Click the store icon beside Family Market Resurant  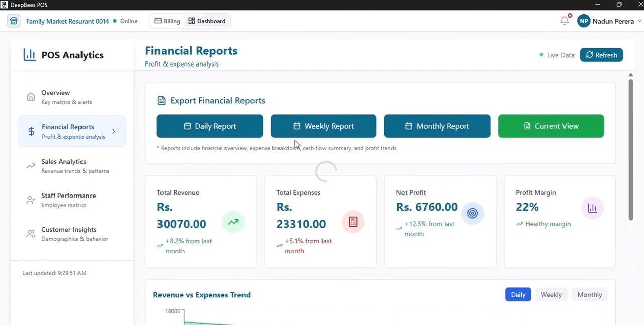click(x=14, y=21)
